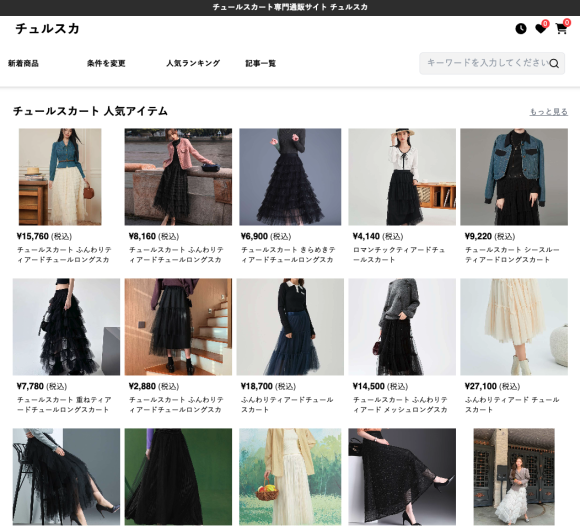Click チュールスカート ふんわりティアード メッシュ title
580x526 pixels.
click(400, 405)
